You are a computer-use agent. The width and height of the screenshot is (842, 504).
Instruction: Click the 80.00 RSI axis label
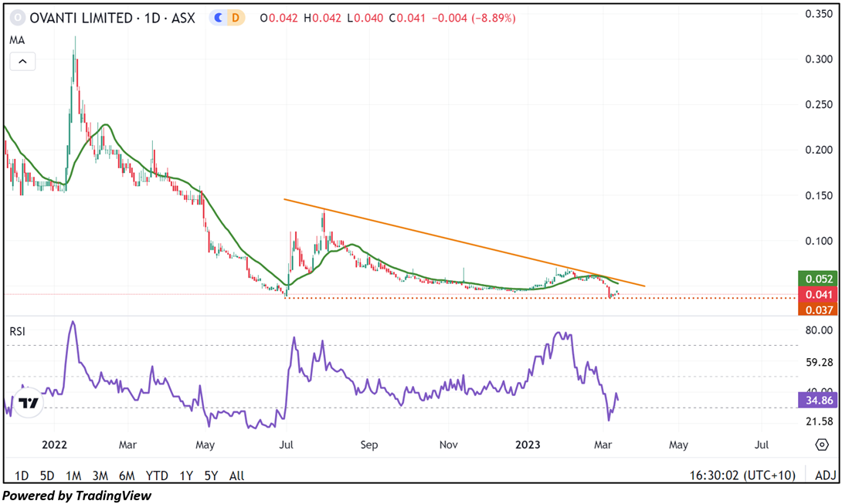820,330
